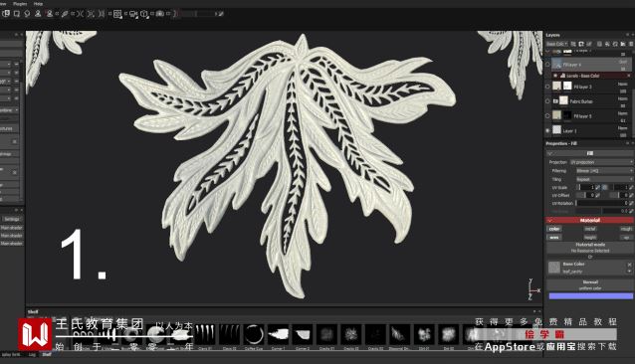Open the viewport layout mode icon
The image size is (635, 364).
pos(117,14)
